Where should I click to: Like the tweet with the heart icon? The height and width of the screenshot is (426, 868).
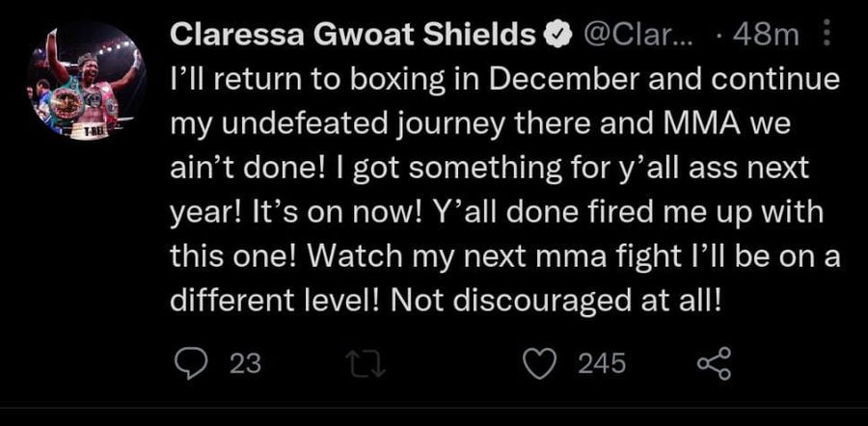click(539, 362)
